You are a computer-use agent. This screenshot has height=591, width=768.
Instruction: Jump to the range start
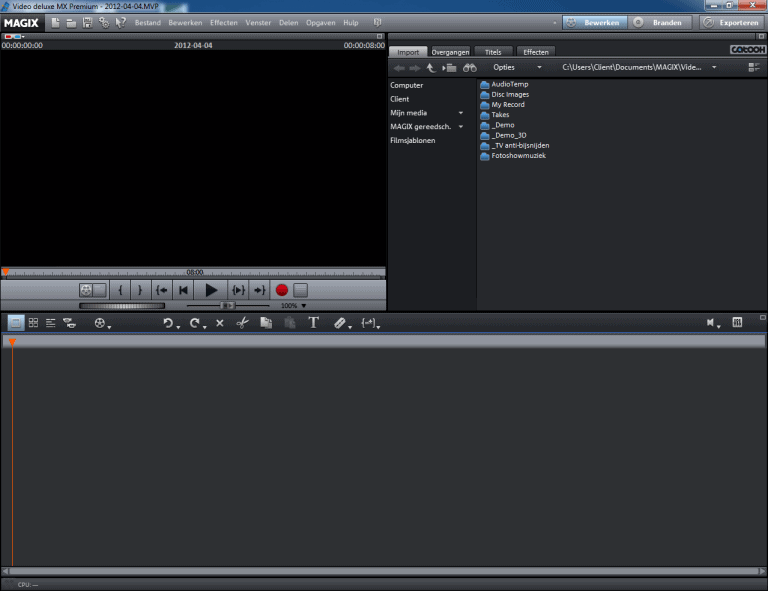tap(162, 290)
